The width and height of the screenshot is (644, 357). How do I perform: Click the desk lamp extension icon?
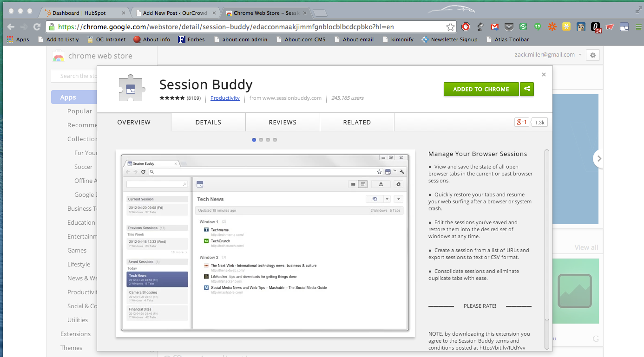point(481,27)
